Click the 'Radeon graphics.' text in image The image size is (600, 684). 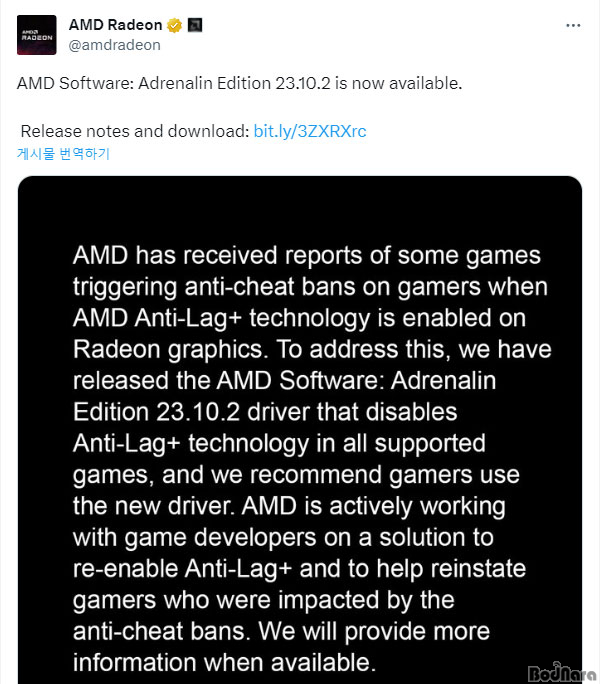pos(171,350)
